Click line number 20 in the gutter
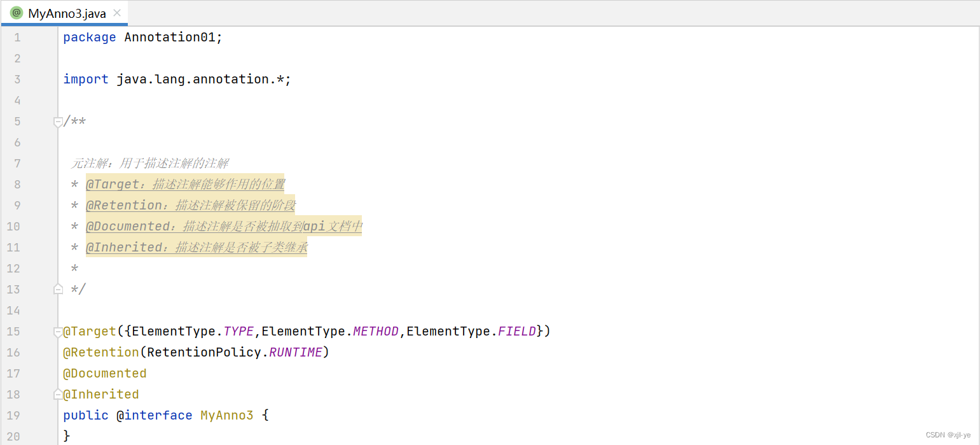Image resolution: width=980 pixels, height=445 pixels. pyautogui.click(x=13, y=436)
